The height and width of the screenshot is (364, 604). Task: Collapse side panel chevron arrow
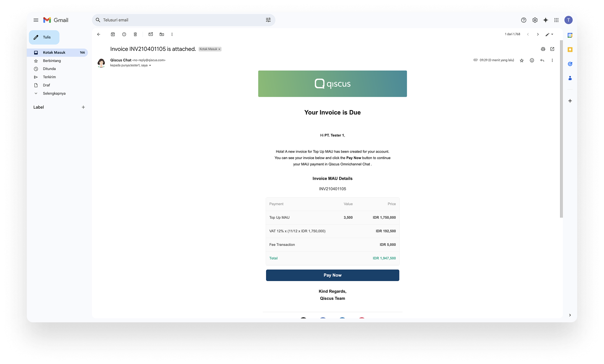[x=570, y=315]
